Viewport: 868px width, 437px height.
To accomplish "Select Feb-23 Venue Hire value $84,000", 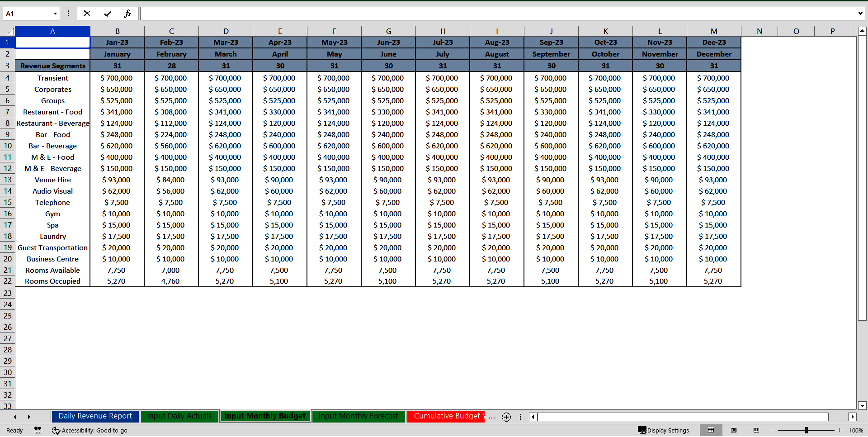I will (x=171, y=180).
